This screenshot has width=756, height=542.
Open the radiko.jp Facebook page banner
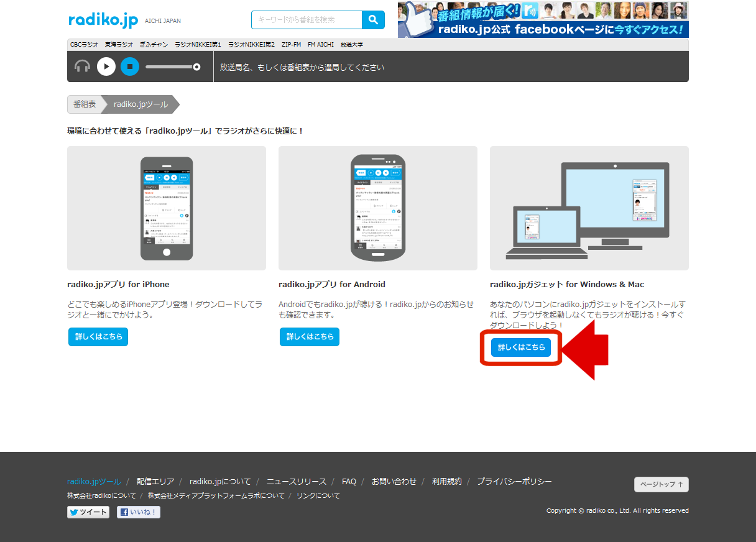(x=543, y=19)
